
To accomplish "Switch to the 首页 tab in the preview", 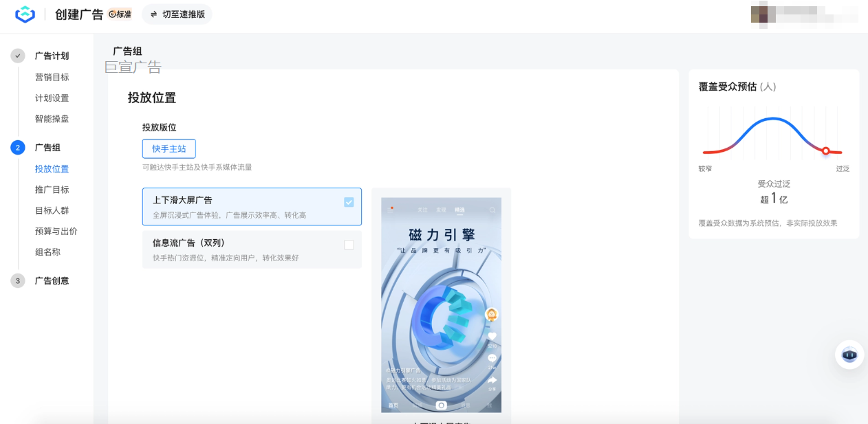I will point(393,405).
